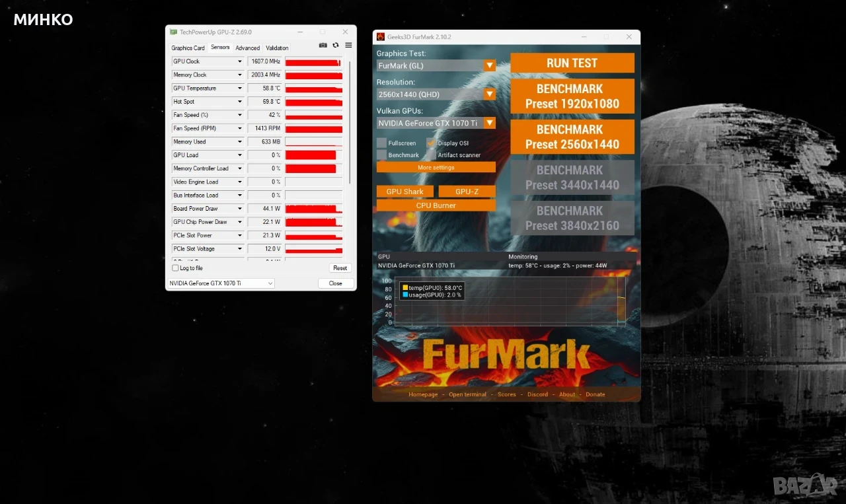The width and height of the screenshot is (846, 504).
Task: Launch GPU Shark from FurMark
Action: tap(405, 192)
